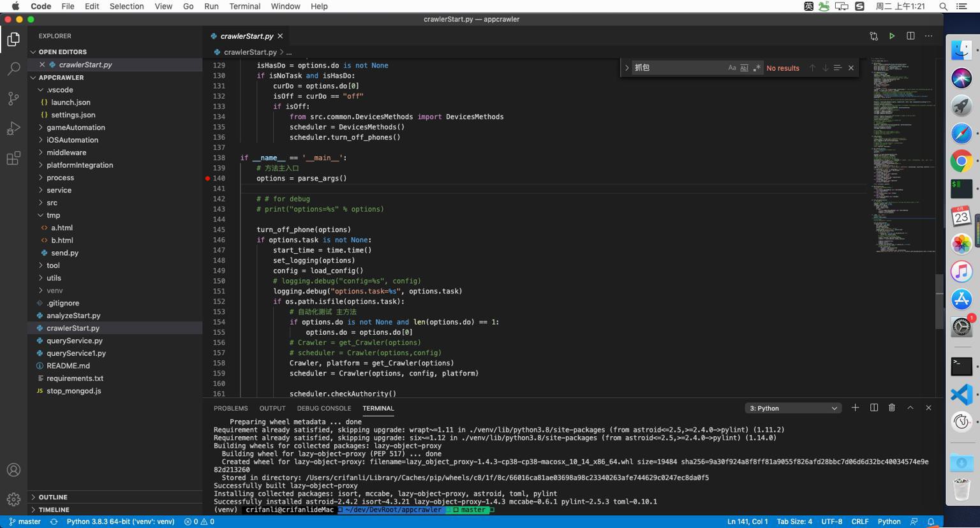
Task: Change indentation via Tab Size: 4
Action: pos(794,522)
